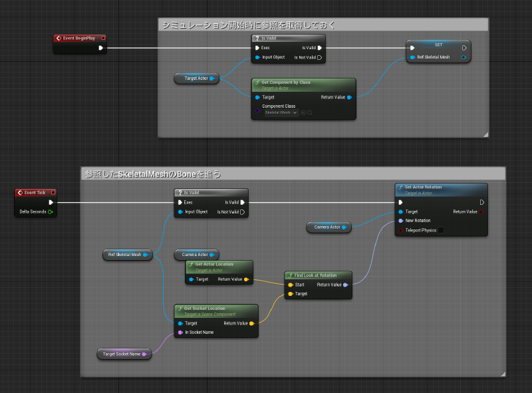The width and height of the screenshot is (532, 393).
Task: Open the Skeletal Mesh Component Class dropdown
Action: pos(281,112)
